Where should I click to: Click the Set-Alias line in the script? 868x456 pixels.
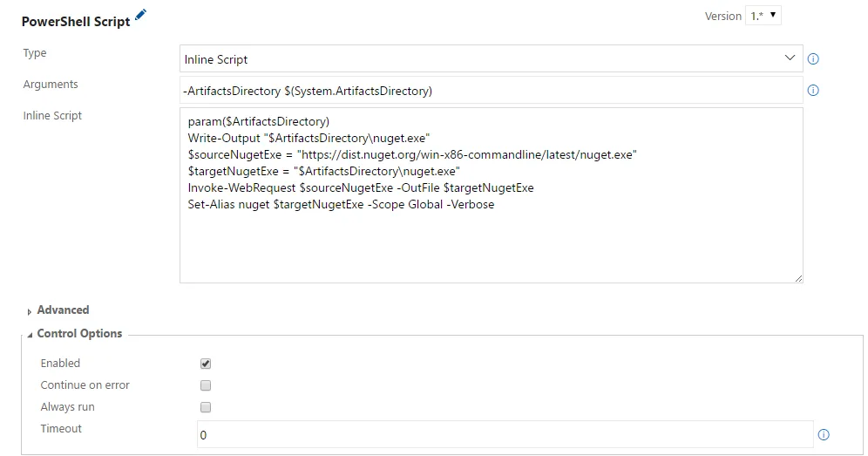(x=341, y=204)
